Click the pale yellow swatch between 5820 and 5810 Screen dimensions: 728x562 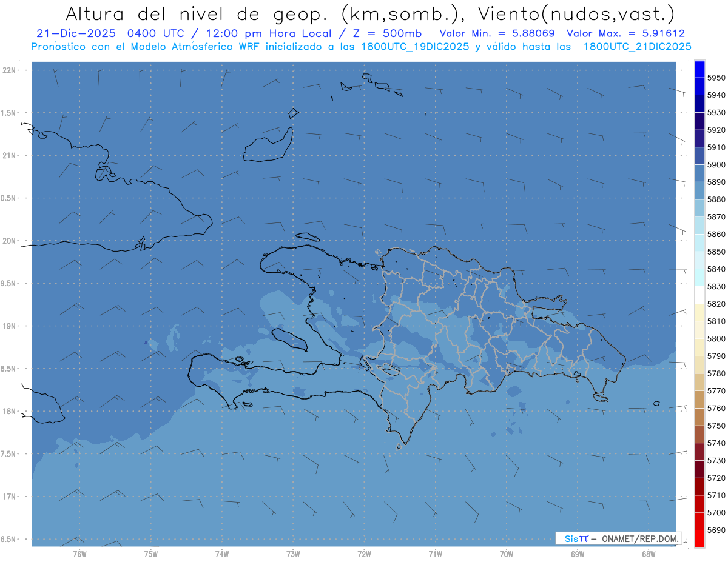(x=699, y=312)
